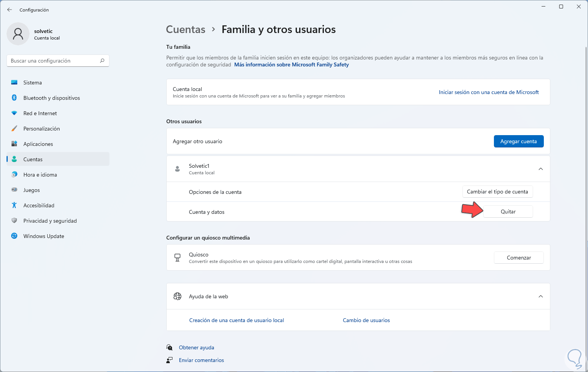Click the back arrow in title bar
This screenshot has width=588, height=372.
pos(10,10)
